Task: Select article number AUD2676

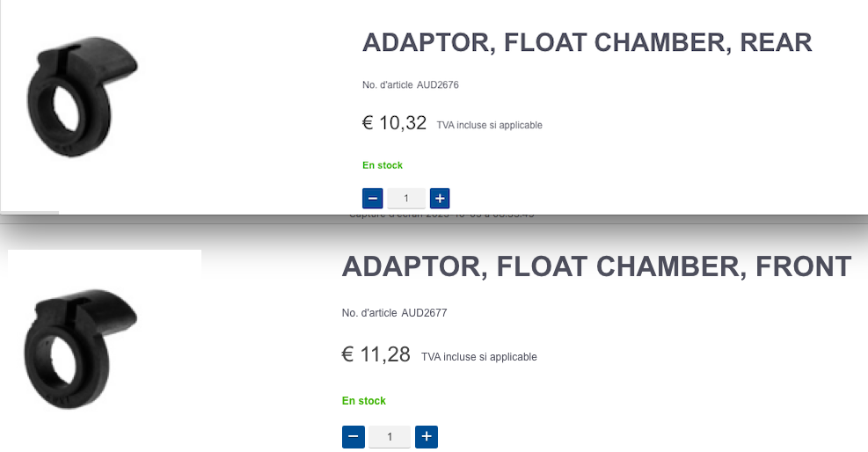Action: (438, 85)
